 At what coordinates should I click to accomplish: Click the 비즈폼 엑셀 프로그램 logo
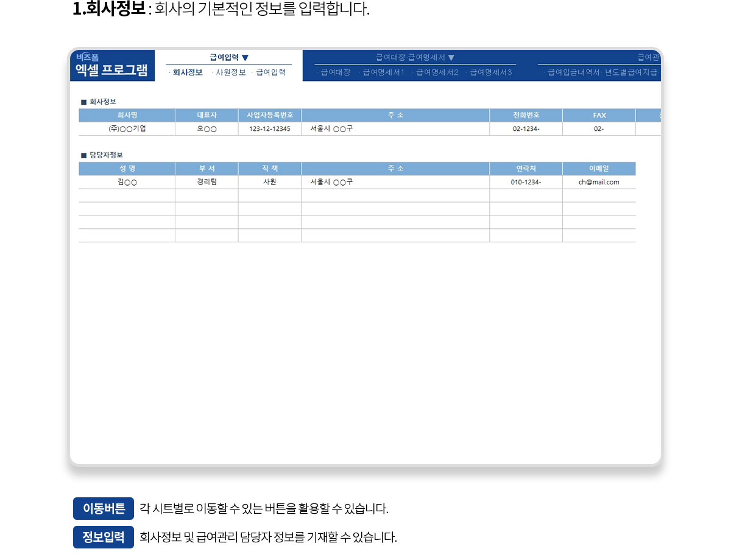click(112, 65)
